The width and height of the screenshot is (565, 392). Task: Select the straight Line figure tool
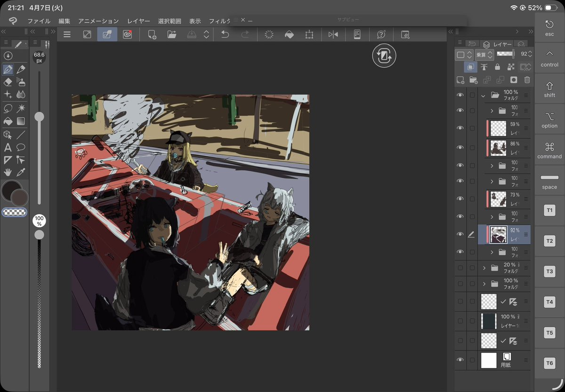pos(21,135)
